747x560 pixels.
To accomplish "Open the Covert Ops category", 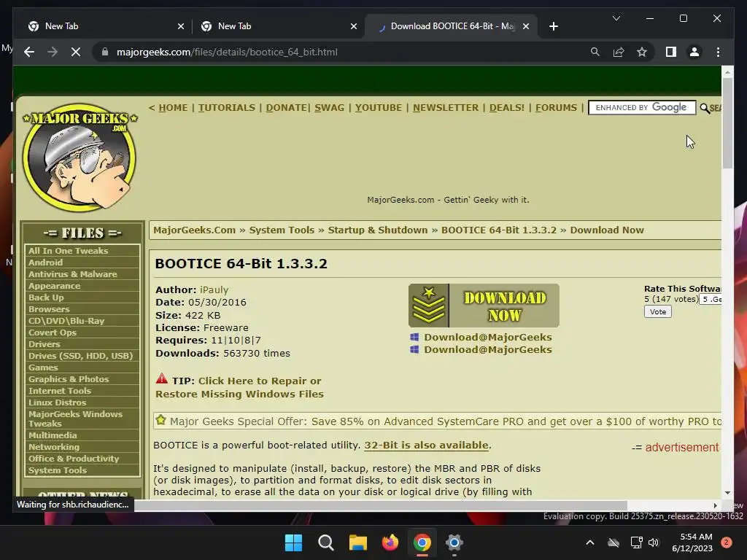I will [53, 332].
